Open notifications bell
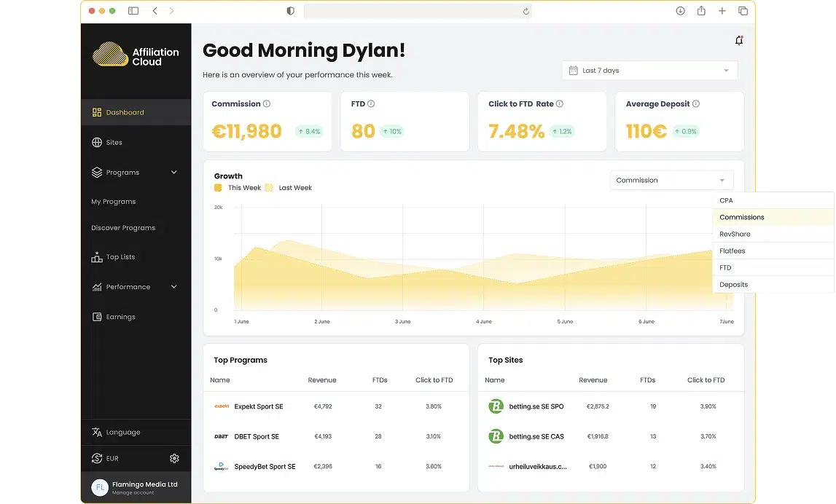Viewport: 836px width, 504px height. 739,41
